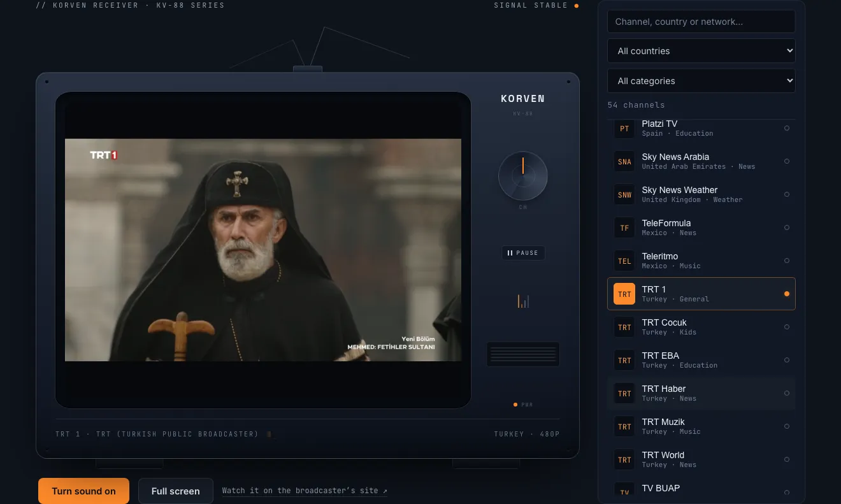841x504 pixels.
Task: Switch to TRT Haber news channel
Action: click(x=701, y=393)
